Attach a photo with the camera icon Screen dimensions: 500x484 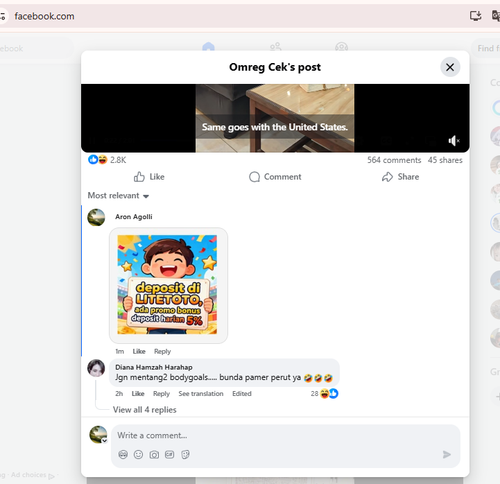(x=154, y=455)
